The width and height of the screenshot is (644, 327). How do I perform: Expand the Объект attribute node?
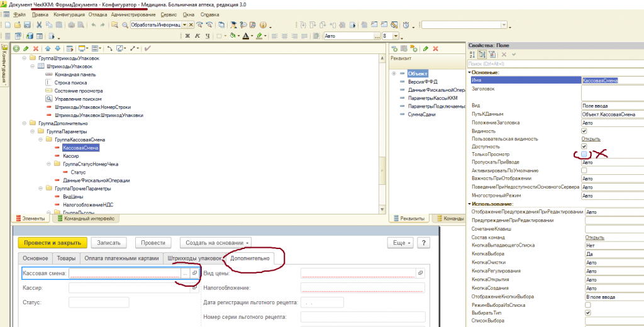pos(394,74)
